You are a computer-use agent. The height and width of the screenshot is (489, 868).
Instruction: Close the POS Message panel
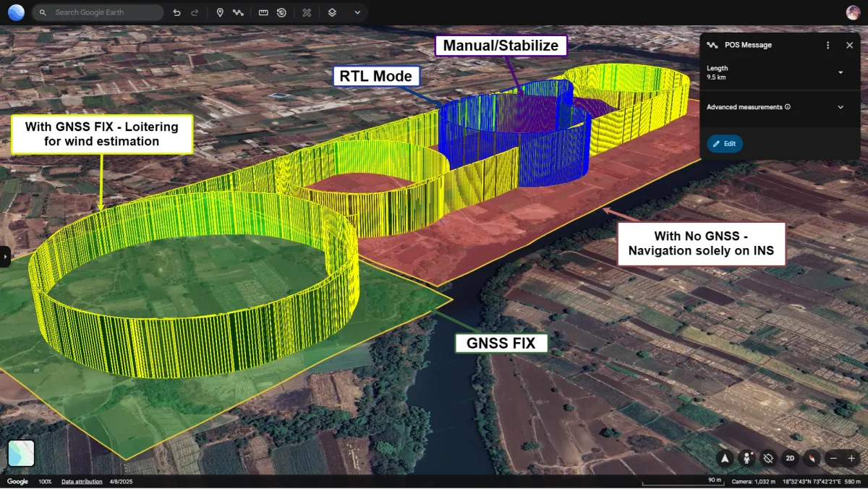[850, 45]
